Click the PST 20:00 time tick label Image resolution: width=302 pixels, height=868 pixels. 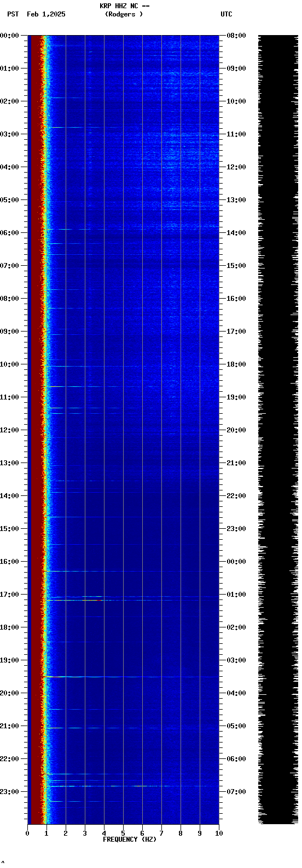click(10, 693)
